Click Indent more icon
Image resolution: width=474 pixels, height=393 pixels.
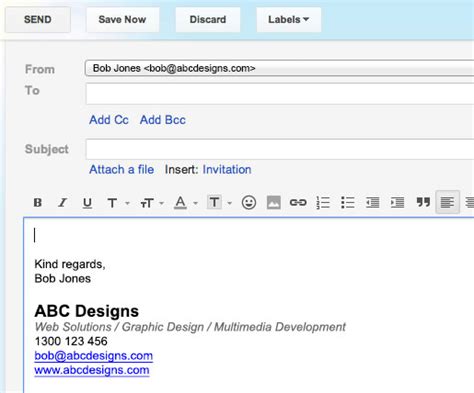pyautogui.click(x=397, y=202)
